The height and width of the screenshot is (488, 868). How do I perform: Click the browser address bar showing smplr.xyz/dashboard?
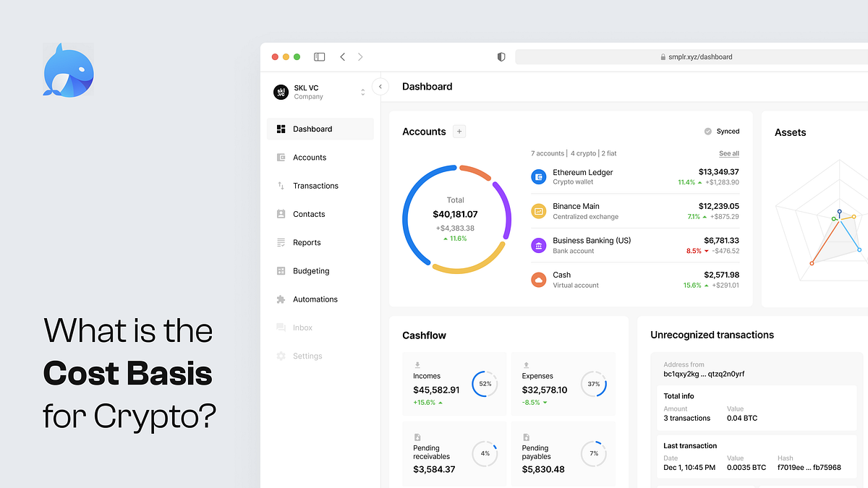(699, 56)
